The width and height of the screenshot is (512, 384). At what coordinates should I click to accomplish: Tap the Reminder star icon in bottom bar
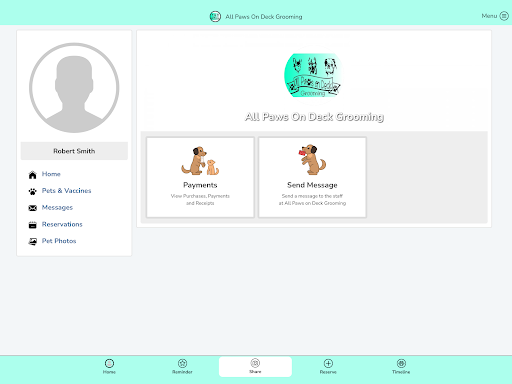pos(182,363)
